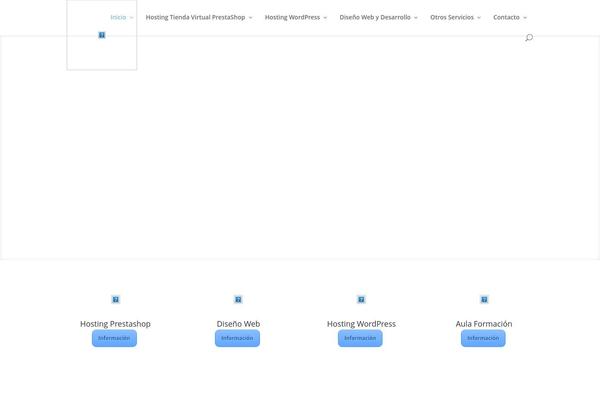Open the Hosting WordPress navigation menu
600x400 pixels.
292,17
